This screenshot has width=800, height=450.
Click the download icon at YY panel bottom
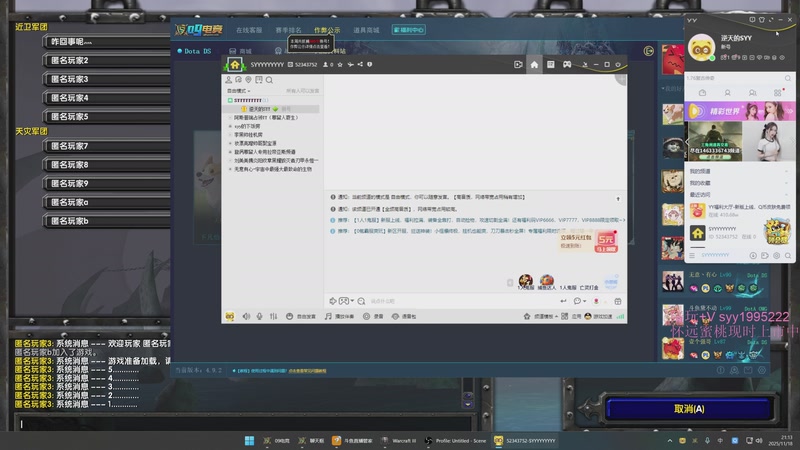(x=753, y=255)
